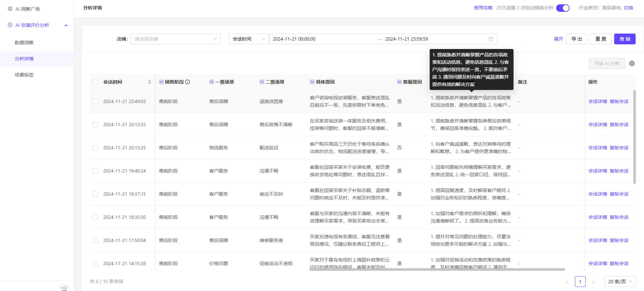Click 退换货困难 scenario cell

tap(271, 101)
